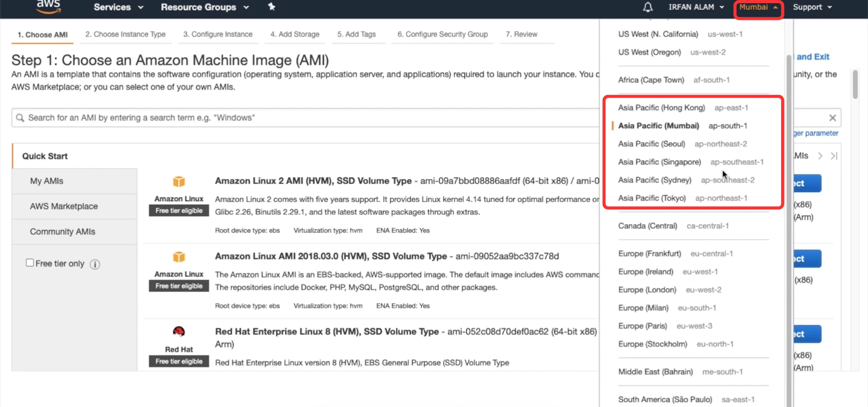Open Community AMIs category
This screenshot has width=868, height=407.
(75, 232)
